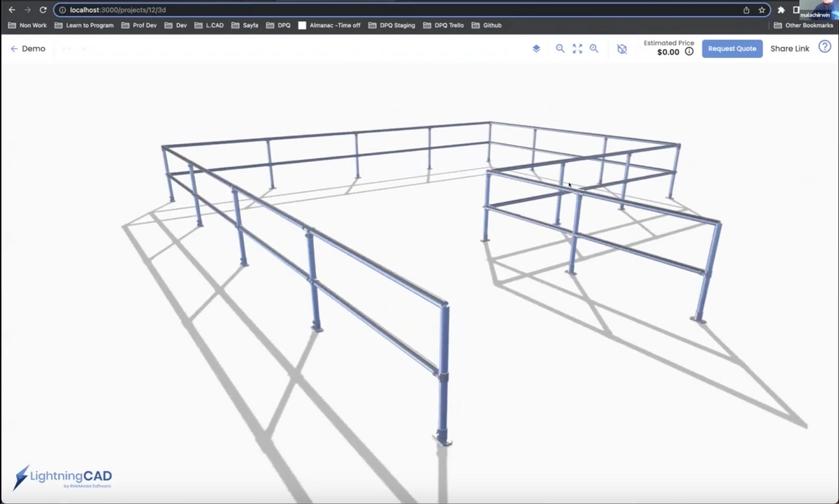The image size is (839, 504).
Task: Fit the model to screen
Action: [577, 49]
